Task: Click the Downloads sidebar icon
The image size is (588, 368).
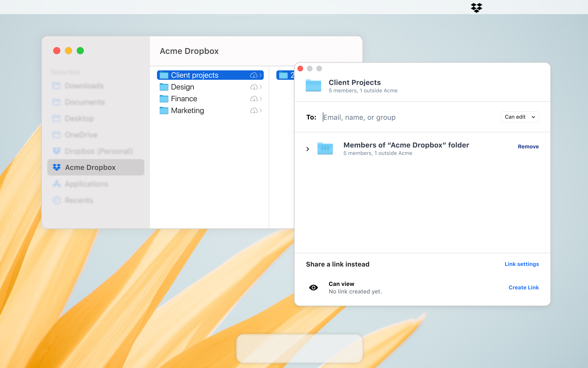Action: point(56,86)
